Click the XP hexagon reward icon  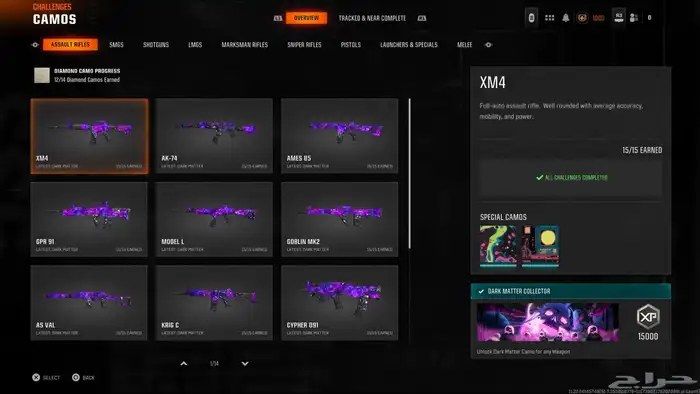[648, 316]
